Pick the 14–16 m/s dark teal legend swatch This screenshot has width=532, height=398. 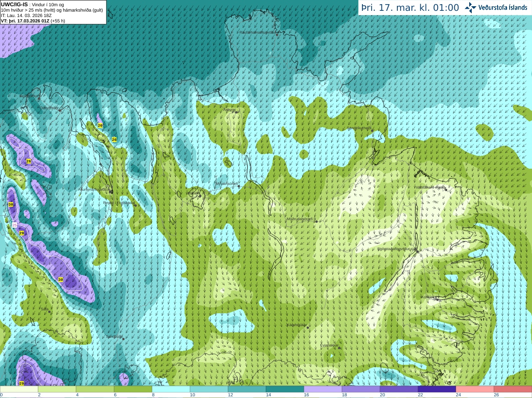pyautogui.click(x=285, y=389)
